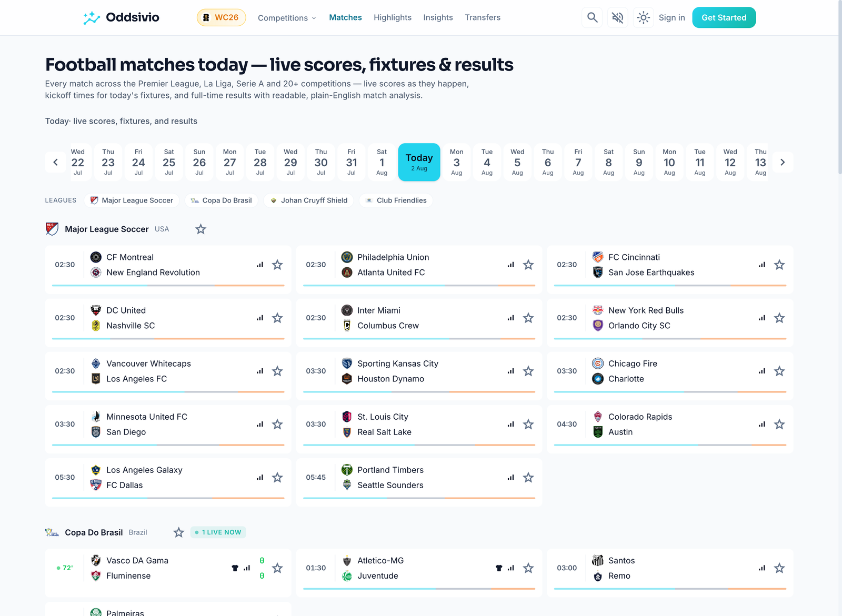
Task: Open stats icon for FC Cincinnati match
Action: coord(762,265)
